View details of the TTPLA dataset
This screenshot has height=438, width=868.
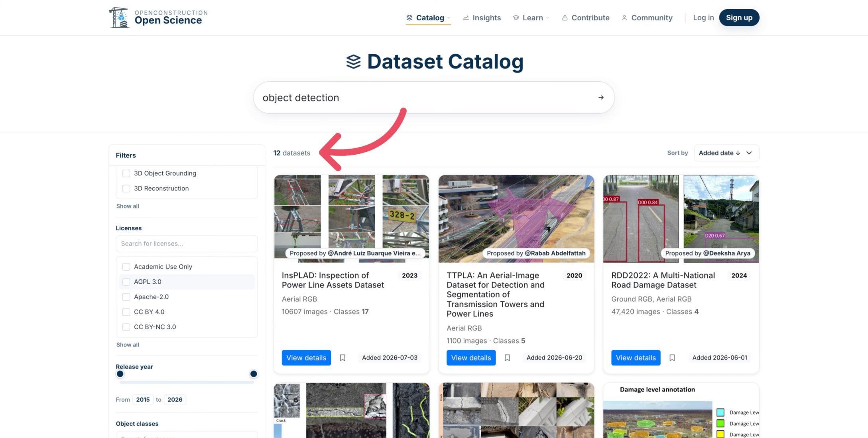(471, 358)
